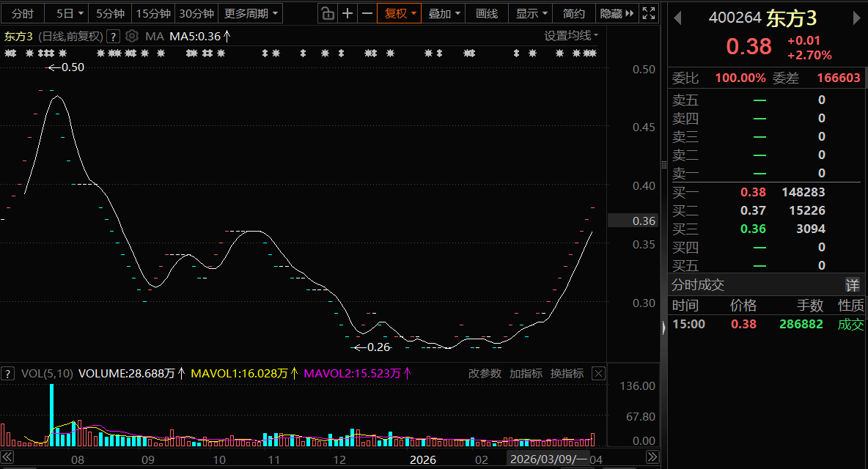This screenshot has height=469, width=868.
Task: Click VOLUME:28.688万 label
Action: pos(131,373)
